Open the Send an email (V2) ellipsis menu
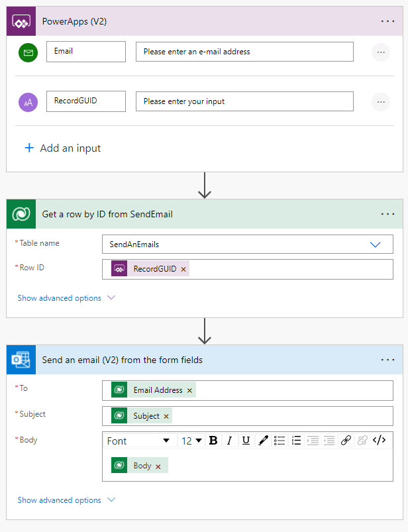This screenshot has height=532, width=408. (x=387, y=360)
